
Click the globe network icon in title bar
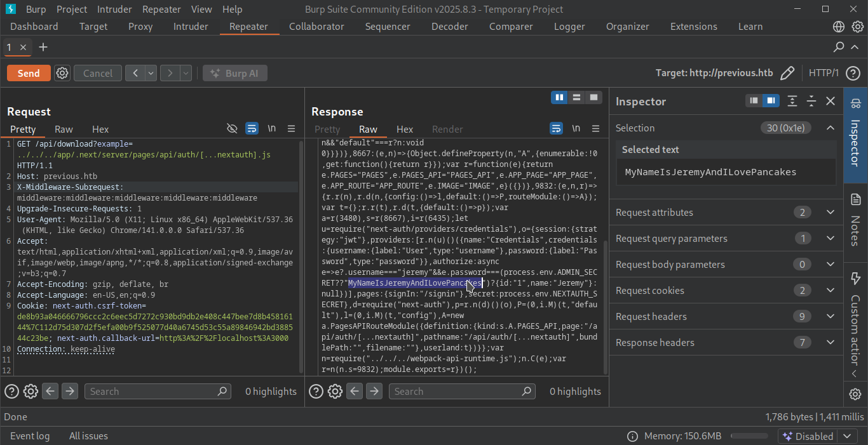837,26
